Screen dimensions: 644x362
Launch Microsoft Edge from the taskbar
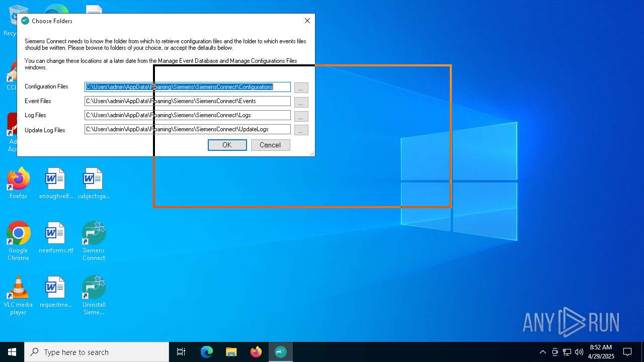207,352
